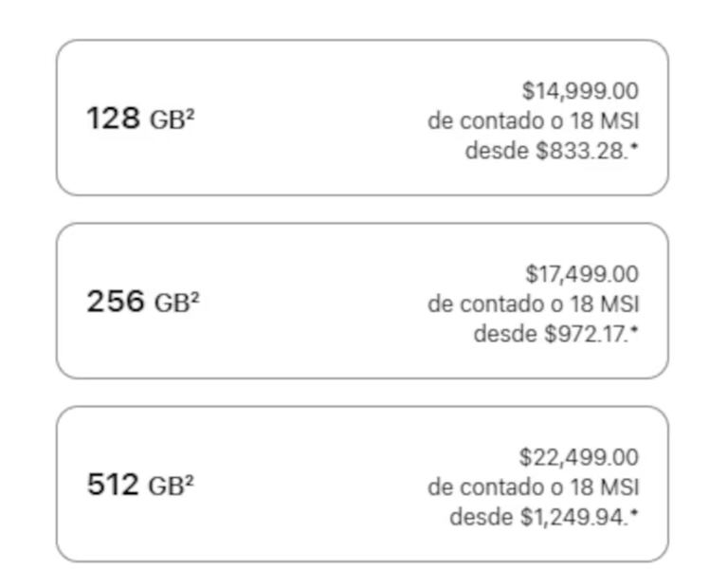Click the bold "128" capacity number
The height and width of the screenshot is (588, 709).
point(114,119)
